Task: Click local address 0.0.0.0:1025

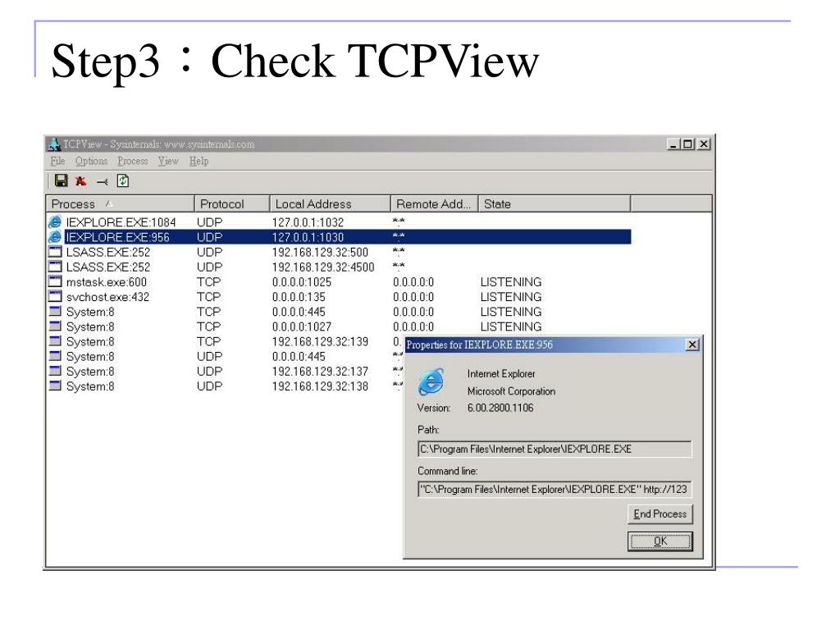Action: point(302,282)
